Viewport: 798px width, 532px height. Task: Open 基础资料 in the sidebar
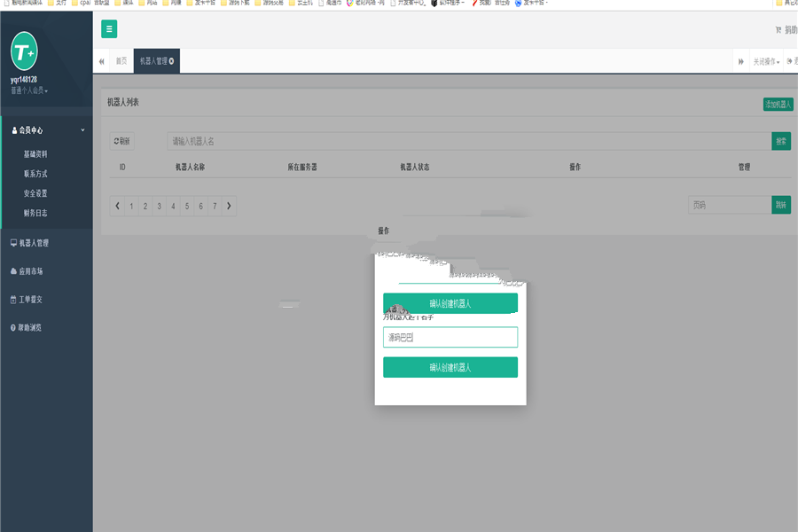(x=35, y=153)
